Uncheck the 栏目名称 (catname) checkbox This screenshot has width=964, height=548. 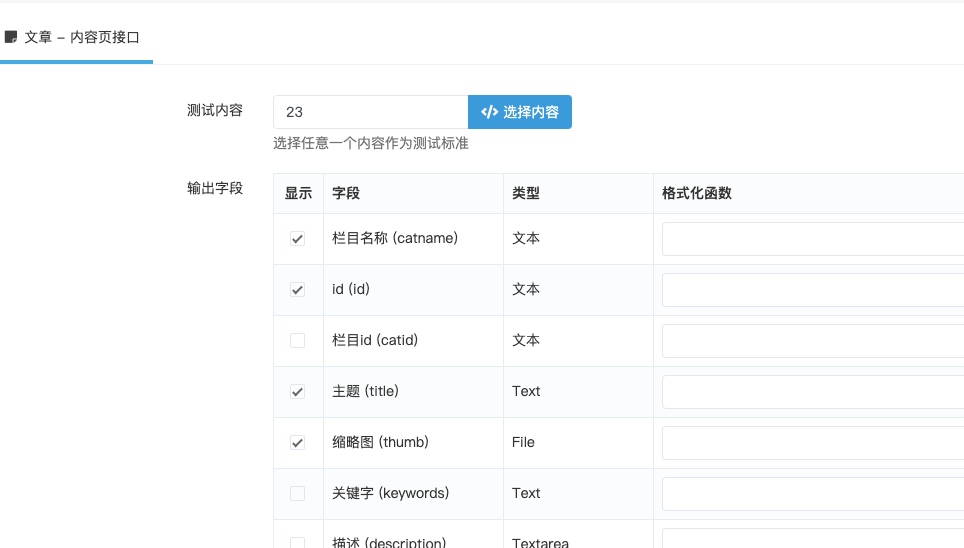[x=298, y=239]
